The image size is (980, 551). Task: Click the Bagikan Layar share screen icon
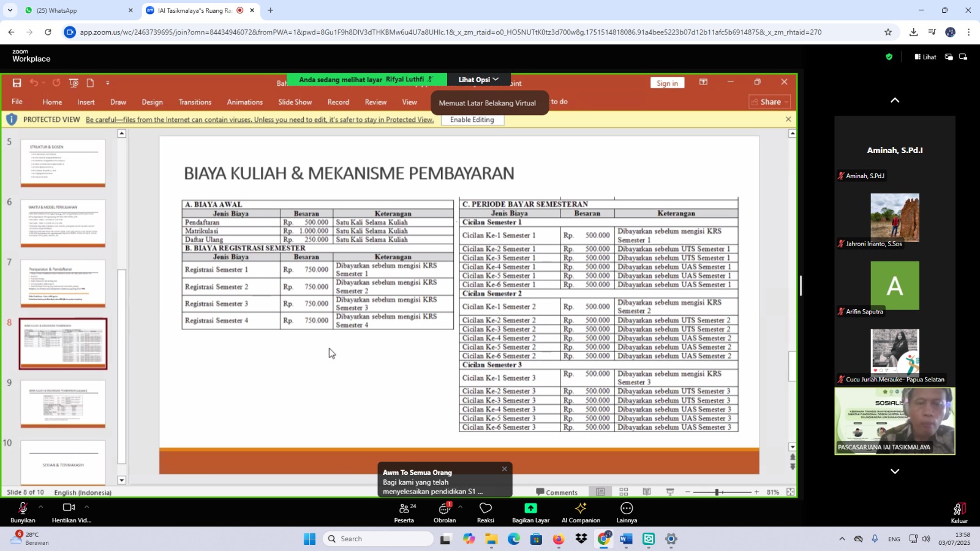(x=530, y=508)
